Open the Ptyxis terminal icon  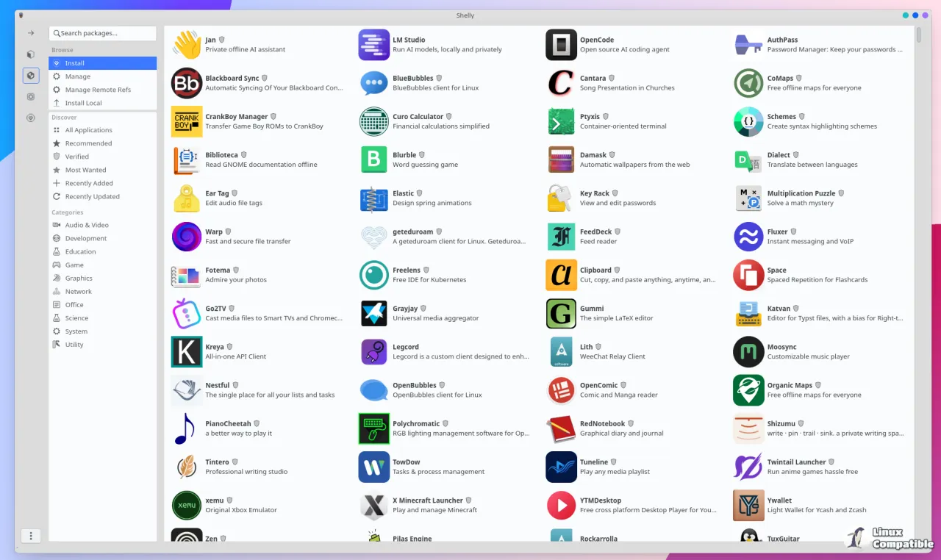pos(561,121)
